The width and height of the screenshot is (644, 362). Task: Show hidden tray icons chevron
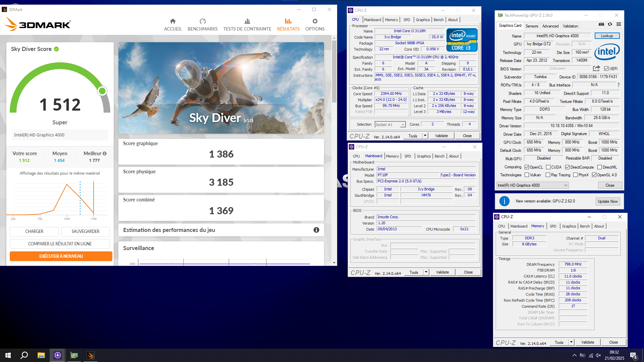point(575,355)
